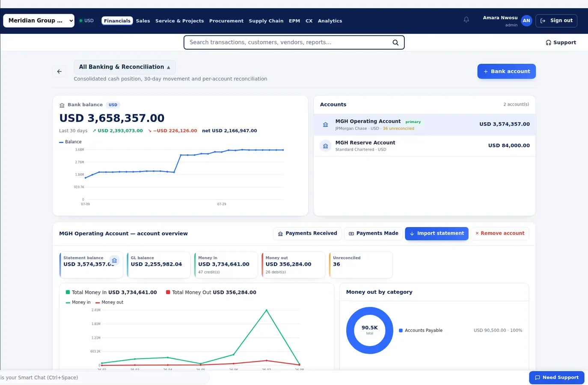Open the Meridian Group company dropdown

point(39,21)
